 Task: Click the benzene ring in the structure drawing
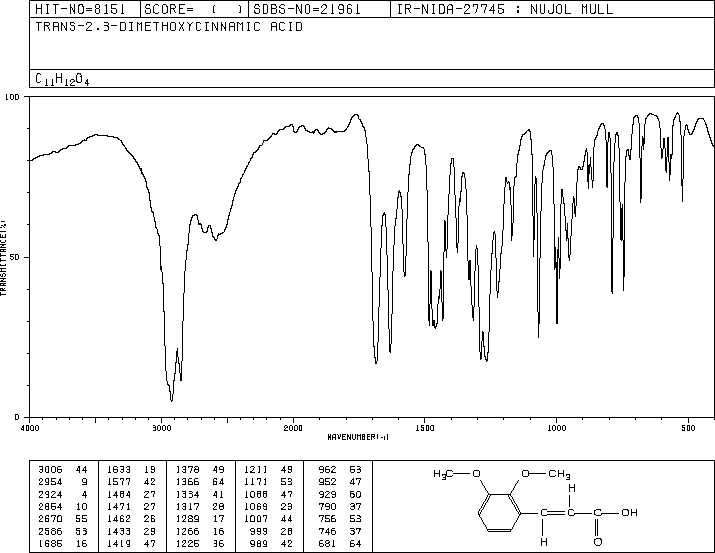click(x=499, y=513)
